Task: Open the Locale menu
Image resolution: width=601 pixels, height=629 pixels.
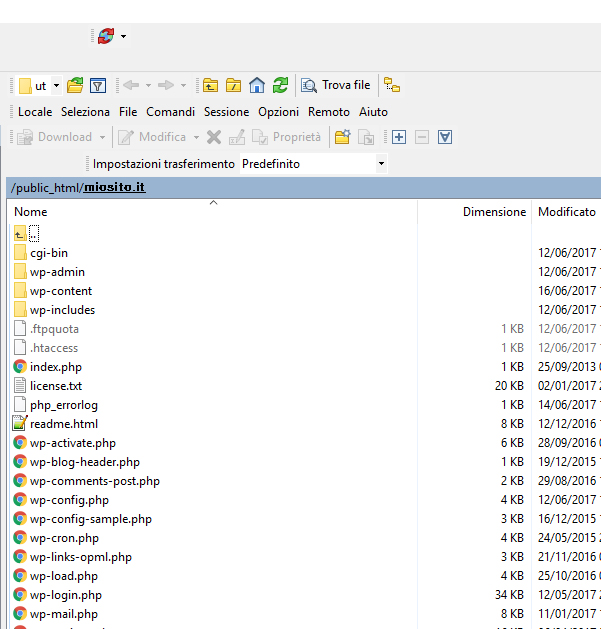Action: [x=35, y=112]
